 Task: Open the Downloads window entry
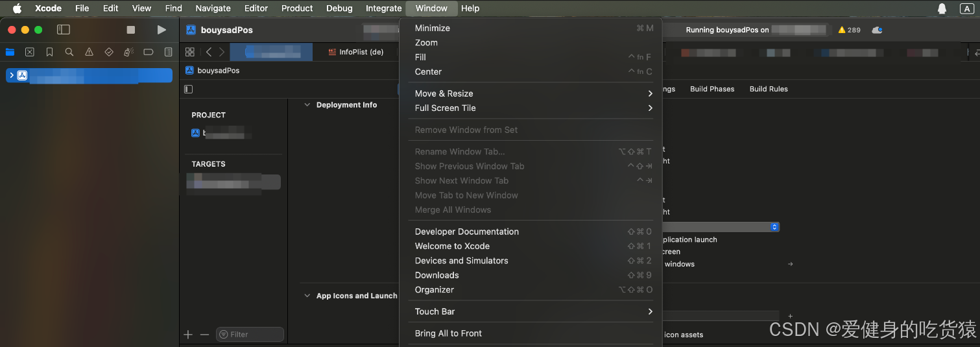(x=531, y=276)
